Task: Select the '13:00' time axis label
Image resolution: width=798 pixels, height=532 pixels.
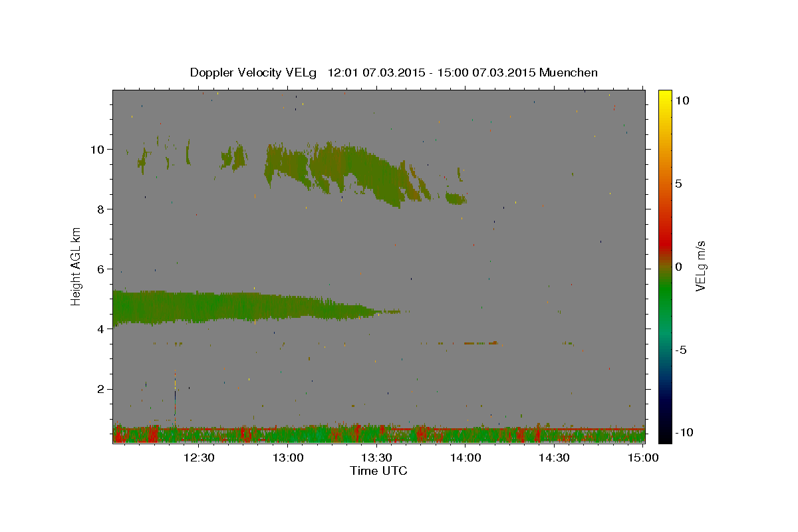Action: click(288, 458)
